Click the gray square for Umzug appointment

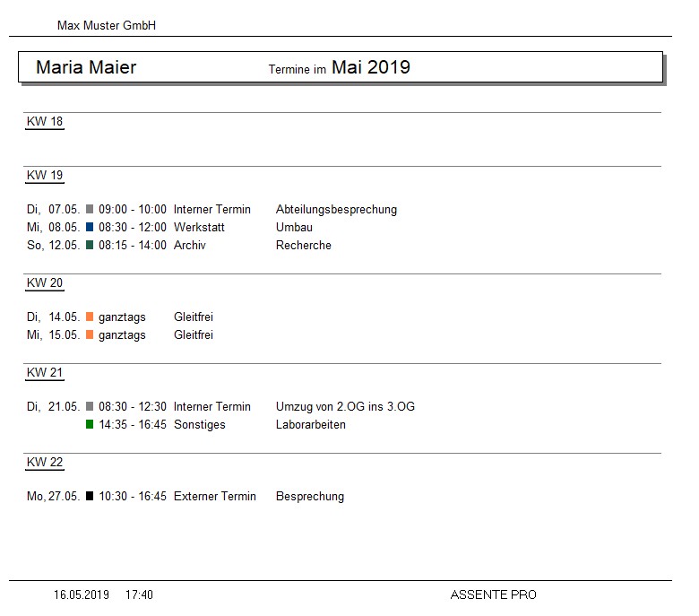[x=90, y=406]
